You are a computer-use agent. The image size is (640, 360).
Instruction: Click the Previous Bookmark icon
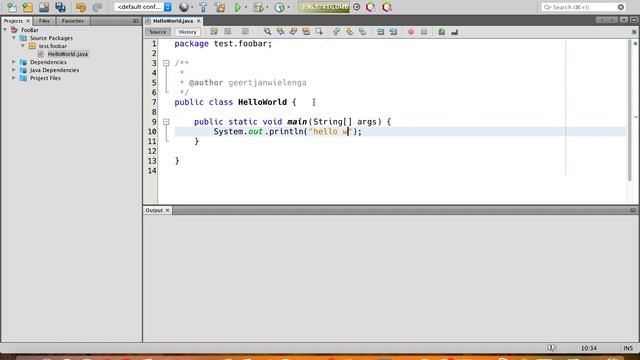pyautogui.click(x=336, y=32)
